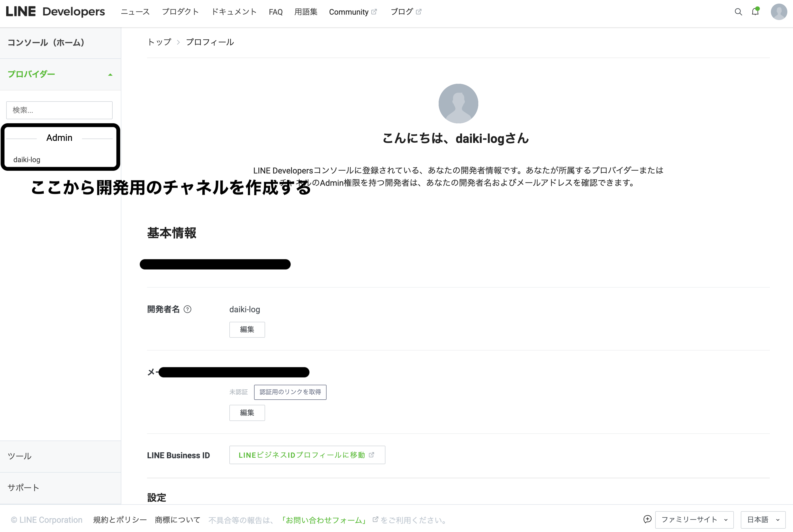Click 編集 button under developer name
793x532 pixels.
tap(247, 329)
